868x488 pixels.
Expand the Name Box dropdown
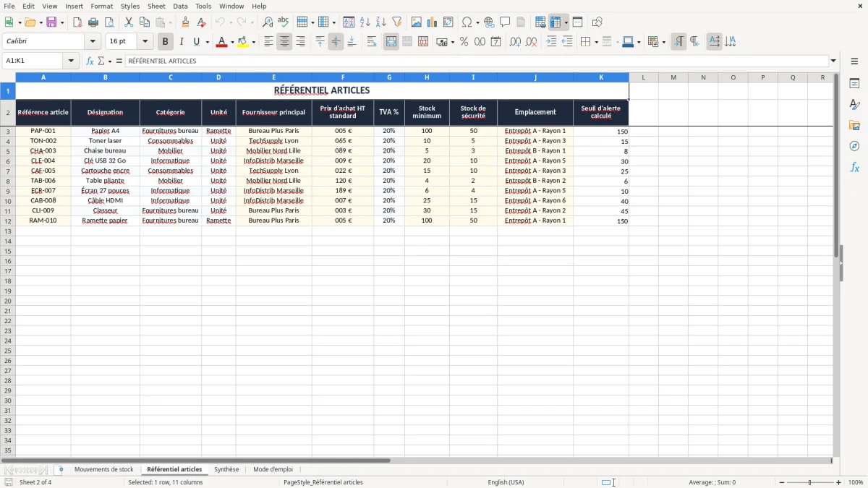tap(71, 61)
